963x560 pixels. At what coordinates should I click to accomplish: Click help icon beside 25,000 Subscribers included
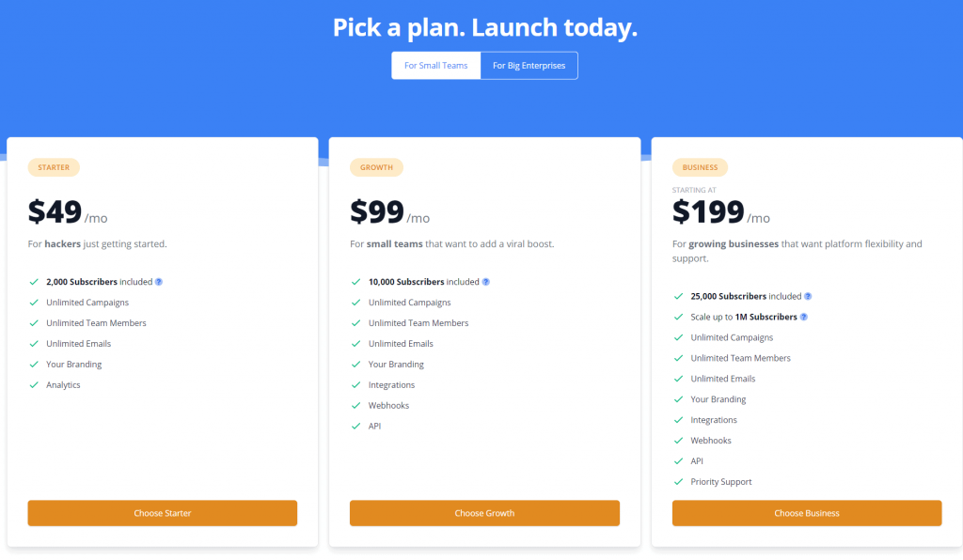click(808, 296)
